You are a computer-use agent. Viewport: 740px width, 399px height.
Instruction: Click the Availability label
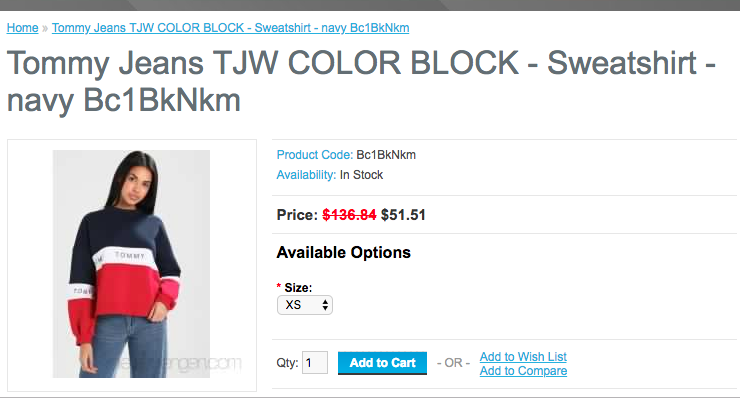pyautogui.click(x=306, y=175)
